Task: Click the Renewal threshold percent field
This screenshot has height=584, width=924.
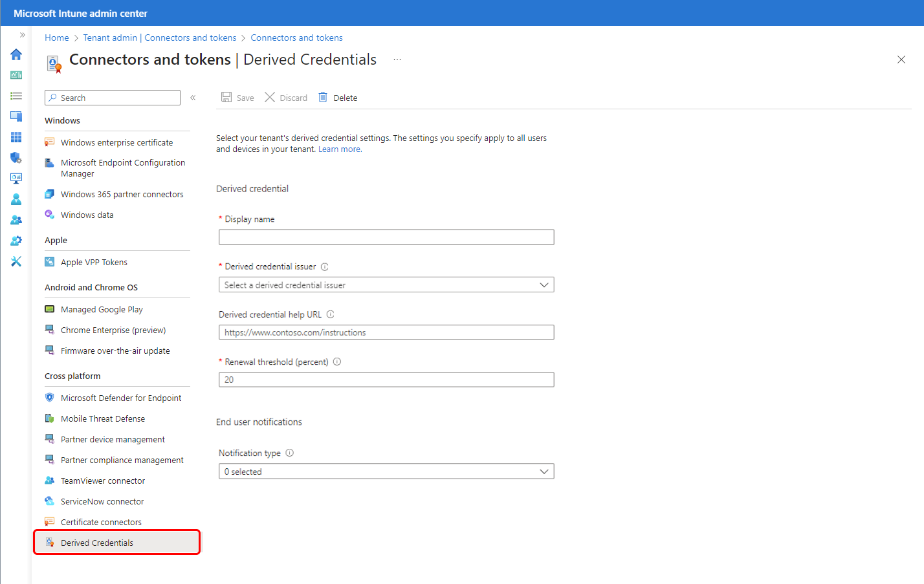Action: [x=386, y=380]
